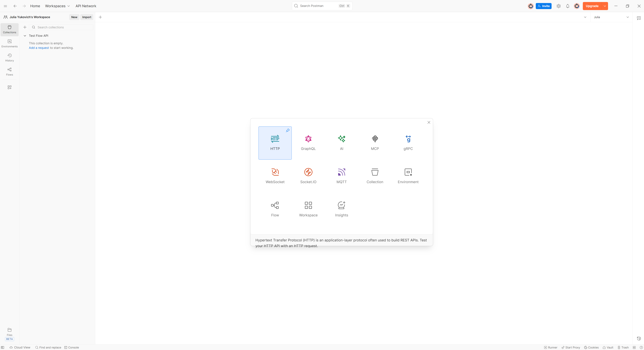Screen dimensions: 644x350
Task: Open the Workspaces dropdown menu
Action: (x=57, y=6)
